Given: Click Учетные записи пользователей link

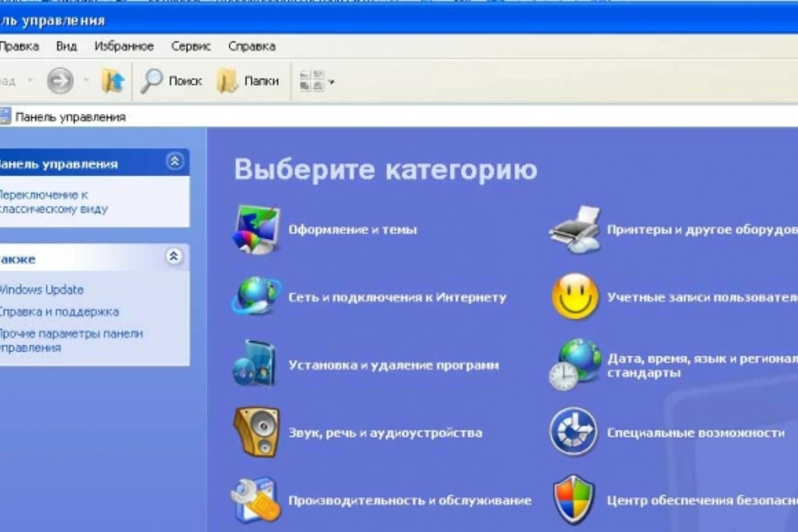Looking at the screenshot, I should [702, 298].
